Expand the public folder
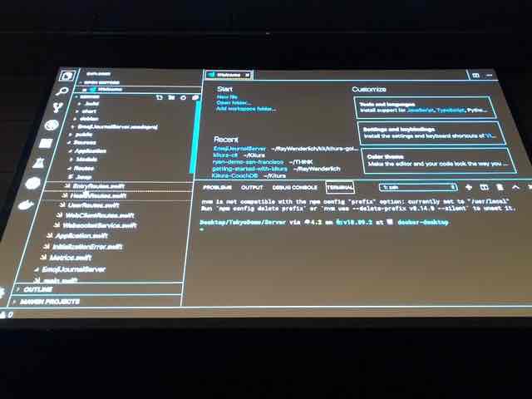 pos(83,135)
